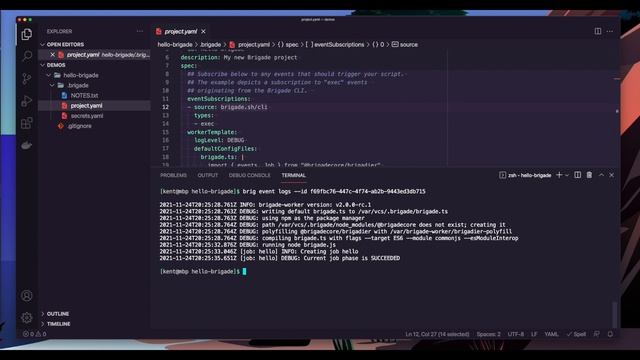640x360 pixels.
Task: Collapse the .brigade folder
Action: [x=78, y=85]
